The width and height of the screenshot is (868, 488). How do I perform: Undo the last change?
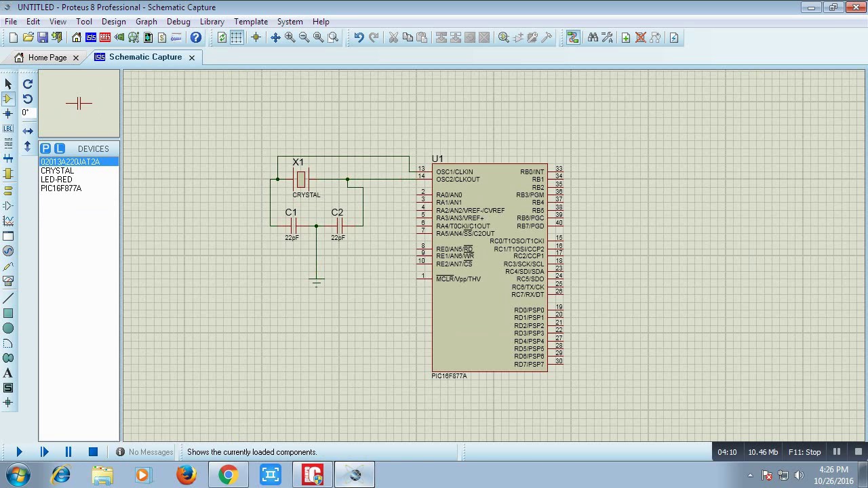click(x=359, y=37)
